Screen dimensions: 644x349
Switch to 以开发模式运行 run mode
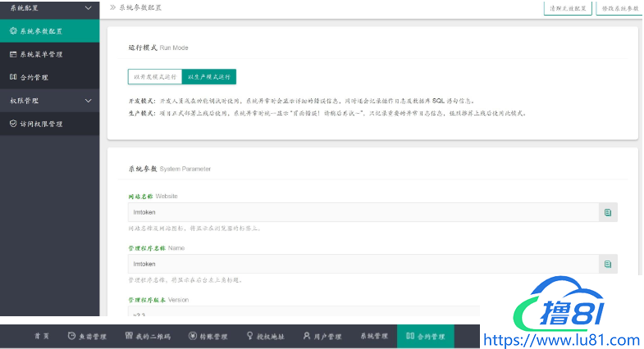154,77
